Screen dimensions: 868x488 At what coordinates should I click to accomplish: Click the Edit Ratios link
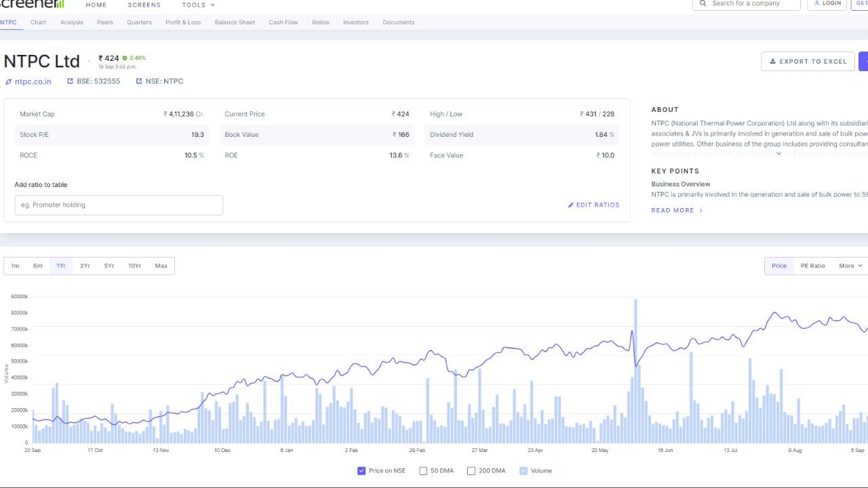[594, 205]
